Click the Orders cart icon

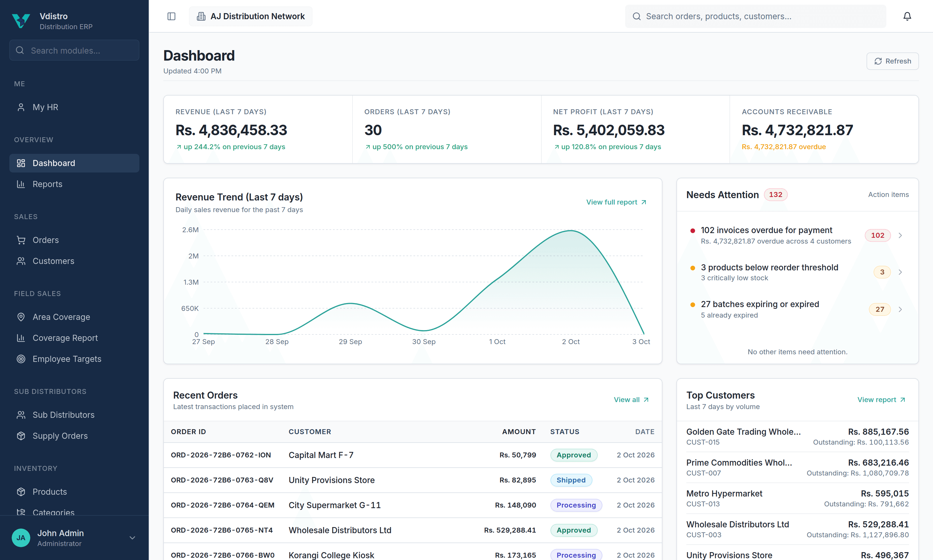tap(21, 240)
